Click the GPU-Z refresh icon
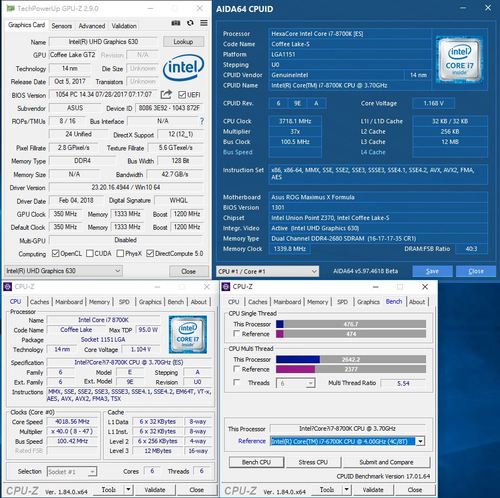This screenshot has height=498, width=500. 190,23
